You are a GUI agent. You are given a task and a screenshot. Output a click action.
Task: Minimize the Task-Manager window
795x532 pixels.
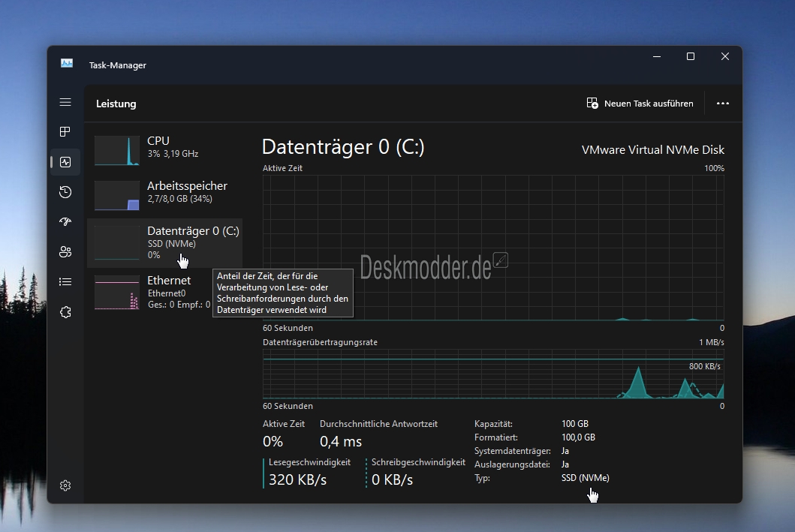(656, 57)
